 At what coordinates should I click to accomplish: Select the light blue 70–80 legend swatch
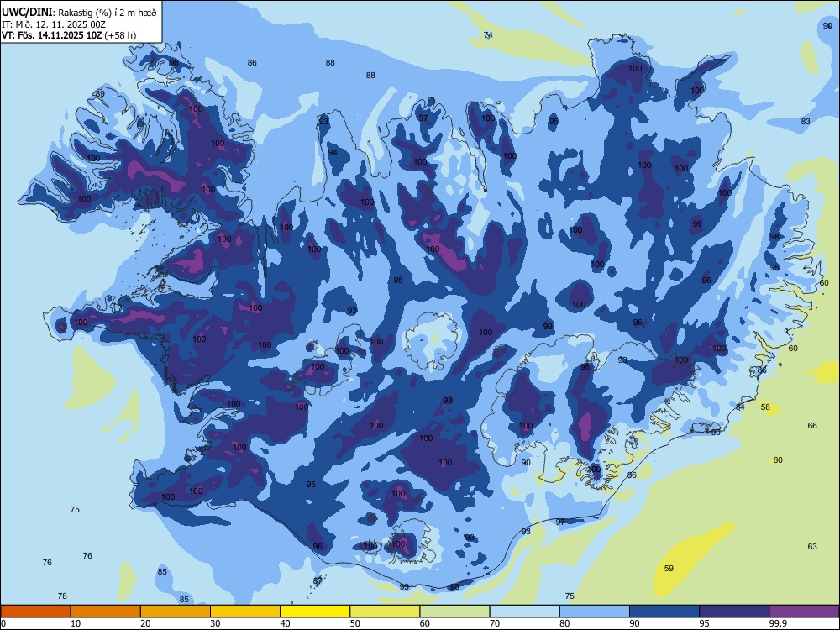(x=524, y=612)
